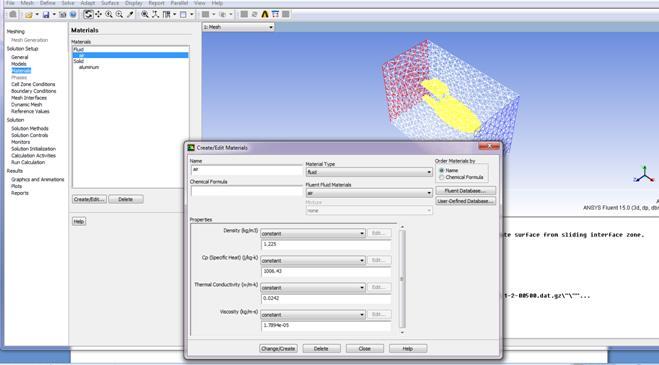Screen dimensions: 659x365
Task: Click the help globe icon in toolbar
Action: [x=73, y=15]
